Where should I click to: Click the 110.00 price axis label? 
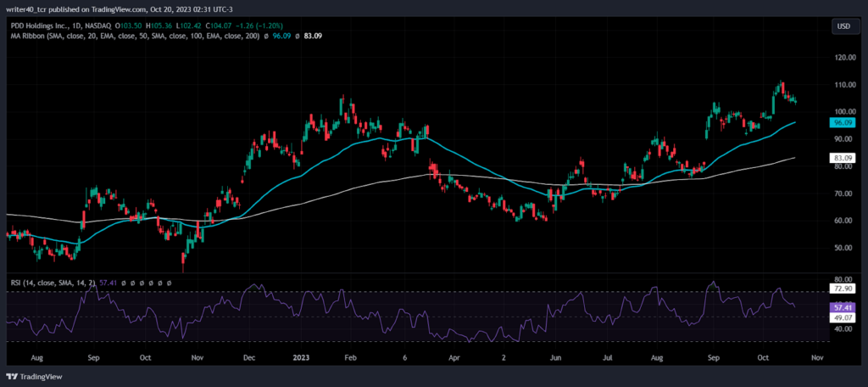point(843,85)
